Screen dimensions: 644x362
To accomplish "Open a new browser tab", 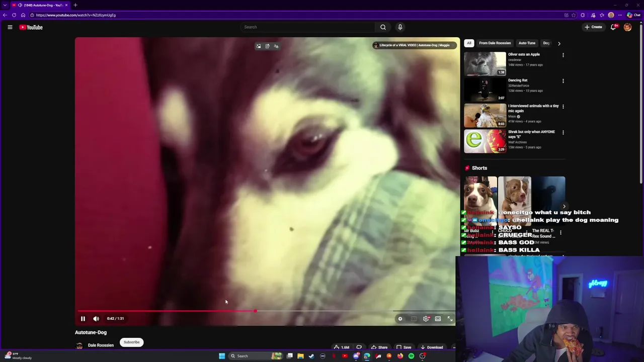I will 75,5.
